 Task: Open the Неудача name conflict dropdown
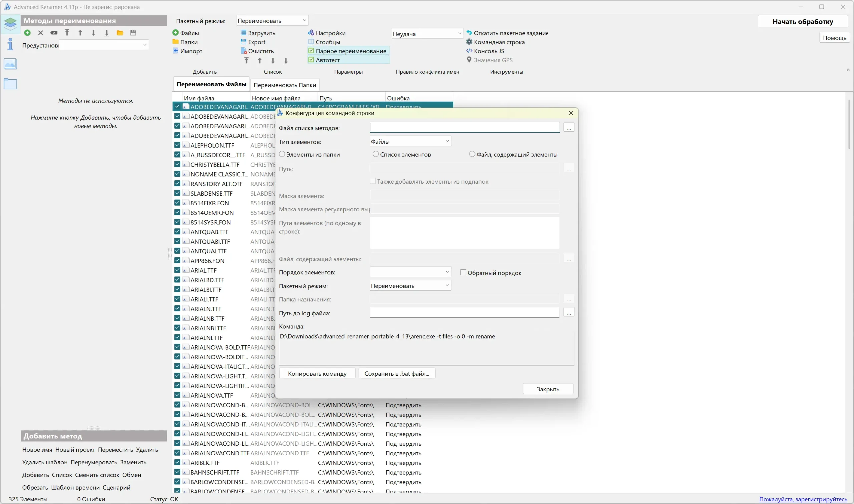(427, 34)
